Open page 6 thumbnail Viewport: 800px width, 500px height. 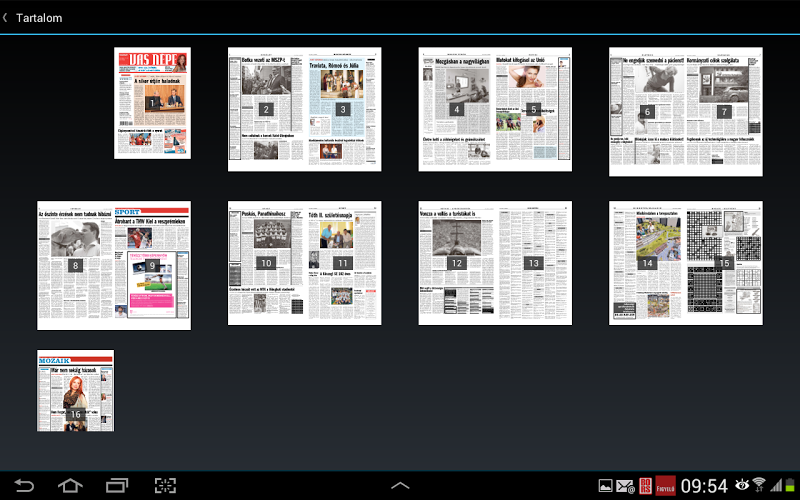pyautogui.click(x=647, y=112)
